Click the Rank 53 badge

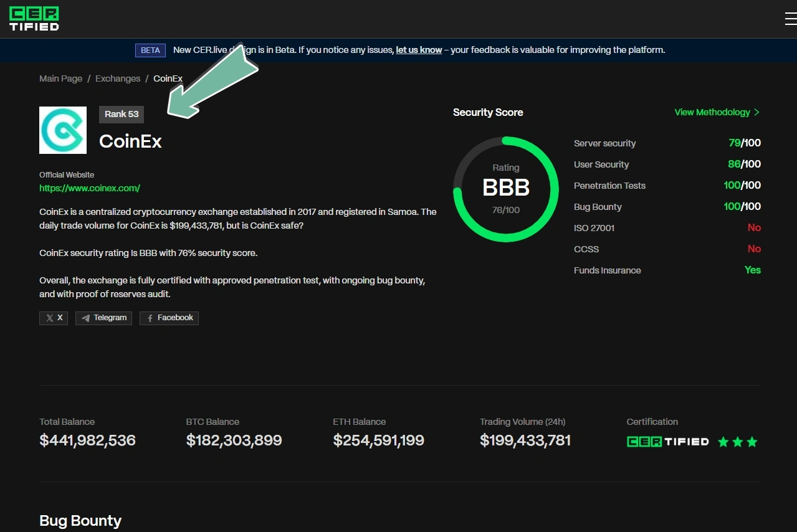tap(122, 114)
